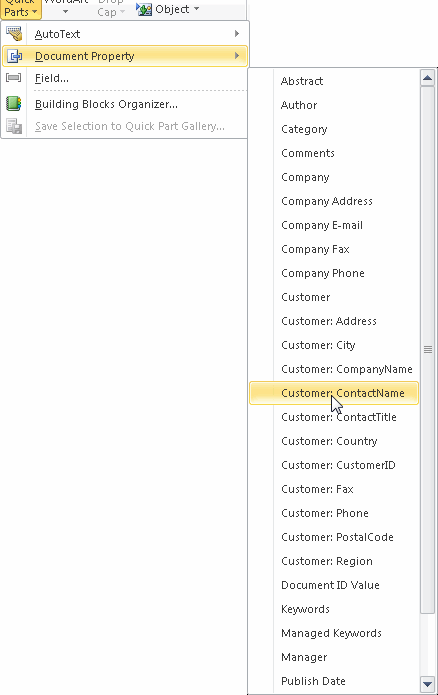Insert the Company Fax property

click(x=334, y=249)
